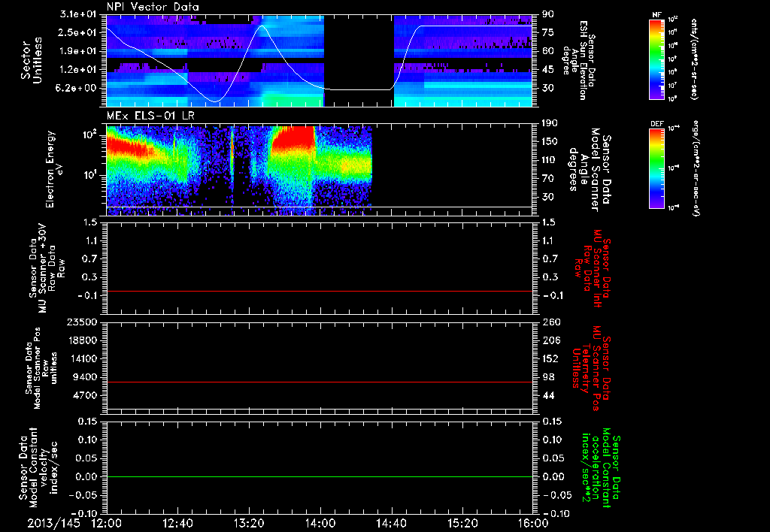Click the green "Model Constant acceleration" label
Screen dimensions: 770x532
pos(601,467)
